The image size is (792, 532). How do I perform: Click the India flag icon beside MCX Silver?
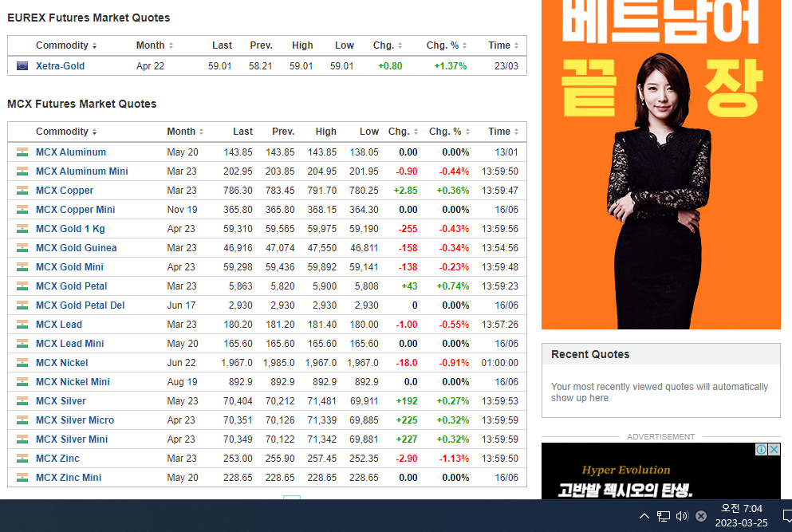[22, 401]
